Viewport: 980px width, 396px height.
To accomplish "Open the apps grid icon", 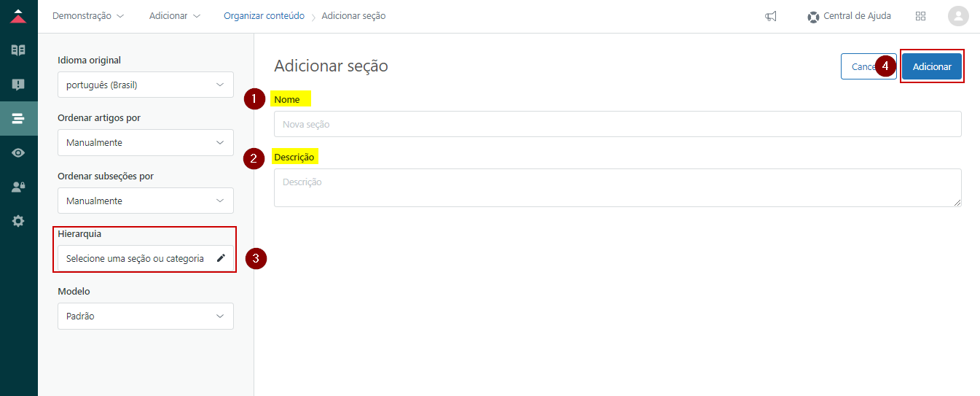I will (920, 16).
